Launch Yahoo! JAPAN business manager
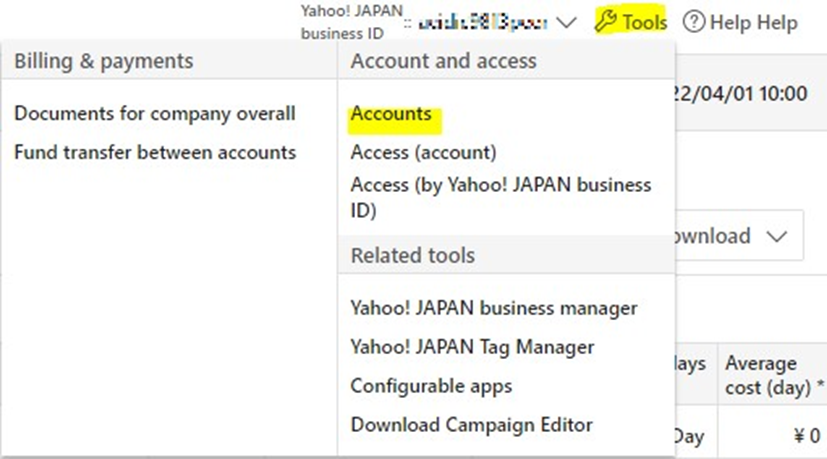 [x=494, y=308]
